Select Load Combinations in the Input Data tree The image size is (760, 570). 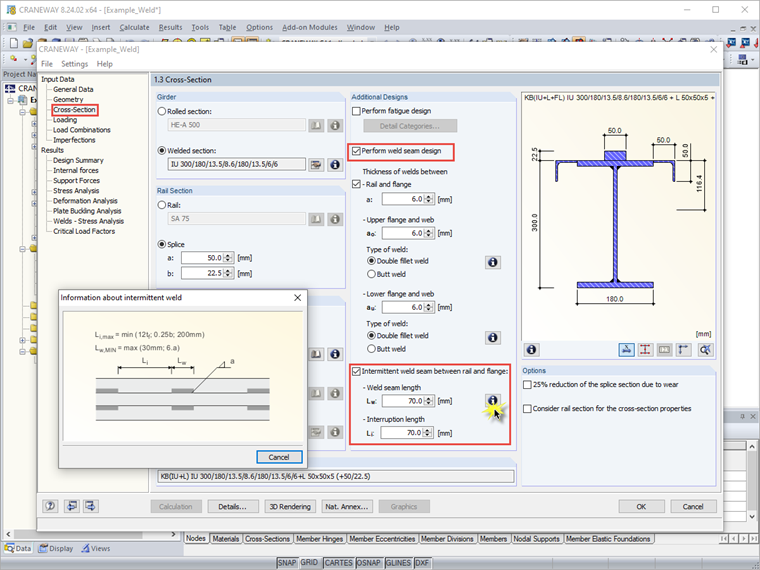pos(81,130)
